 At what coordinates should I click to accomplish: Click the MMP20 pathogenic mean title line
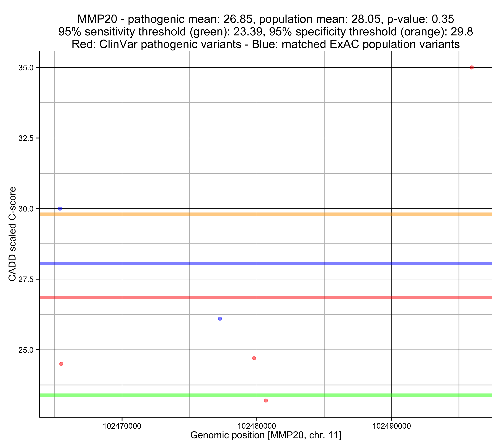tap(266, 19)
